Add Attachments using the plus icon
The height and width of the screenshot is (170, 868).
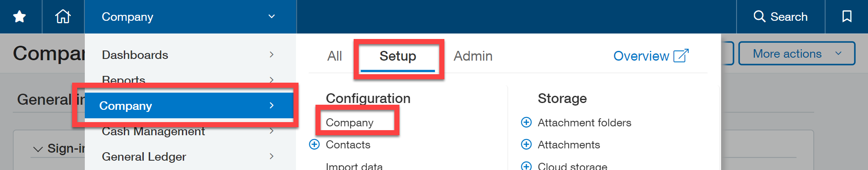click(x=526, y=145)
